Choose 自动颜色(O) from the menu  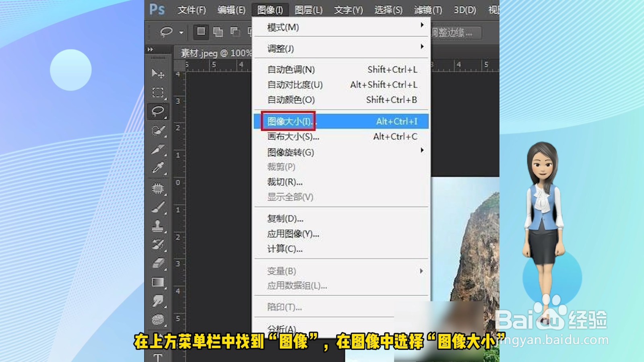[x=341, y=100]
